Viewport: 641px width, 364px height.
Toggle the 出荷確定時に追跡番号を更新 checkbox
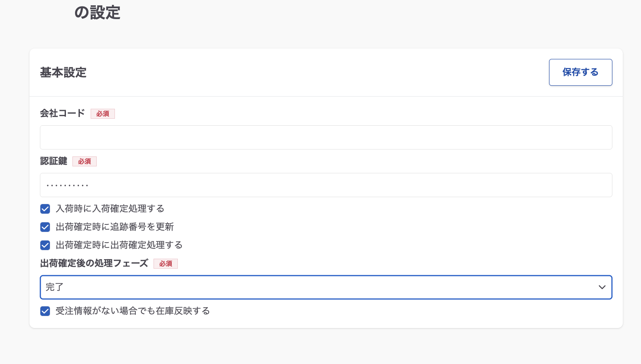(45, 227)
